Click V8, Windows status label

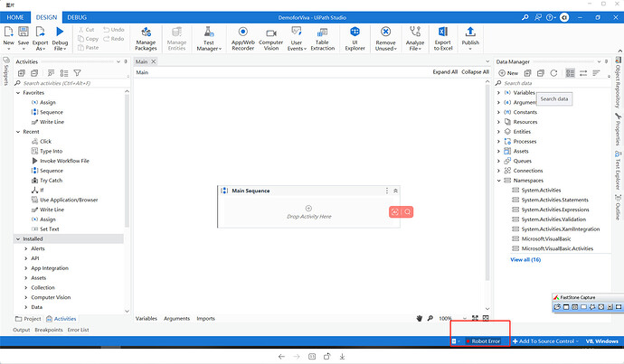coord(601,341)
